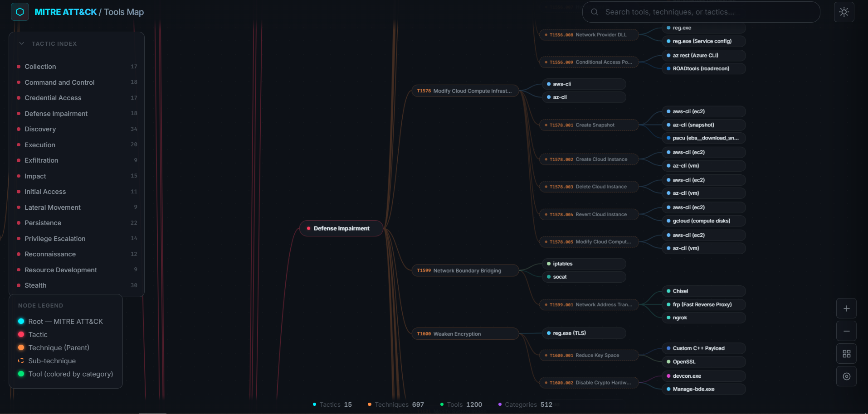Screen dimensions: 868x414
Task: Click the recenter target button
Action: pyautogui.click(x=846, y=376)
